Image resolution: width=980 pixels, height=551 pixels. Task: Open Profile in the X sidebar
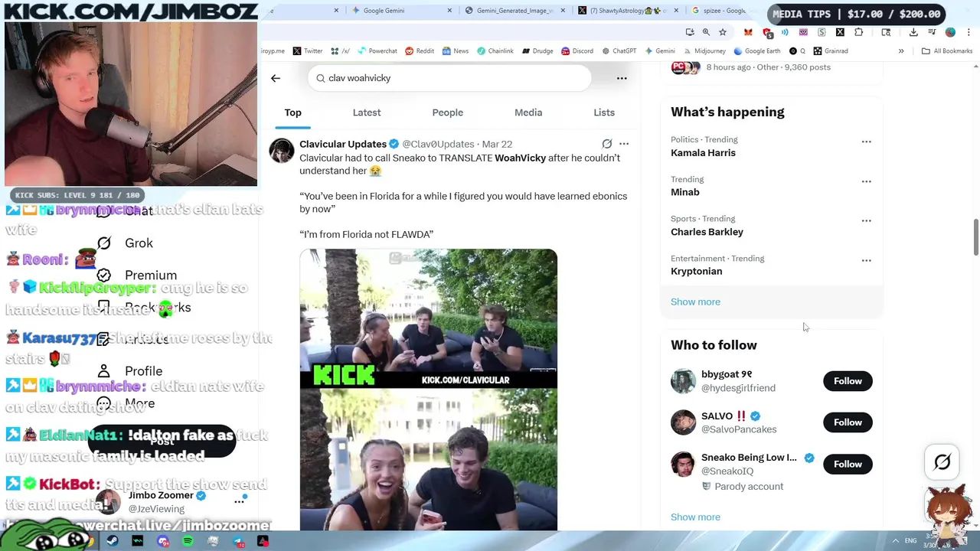click(x=129, y=371)
